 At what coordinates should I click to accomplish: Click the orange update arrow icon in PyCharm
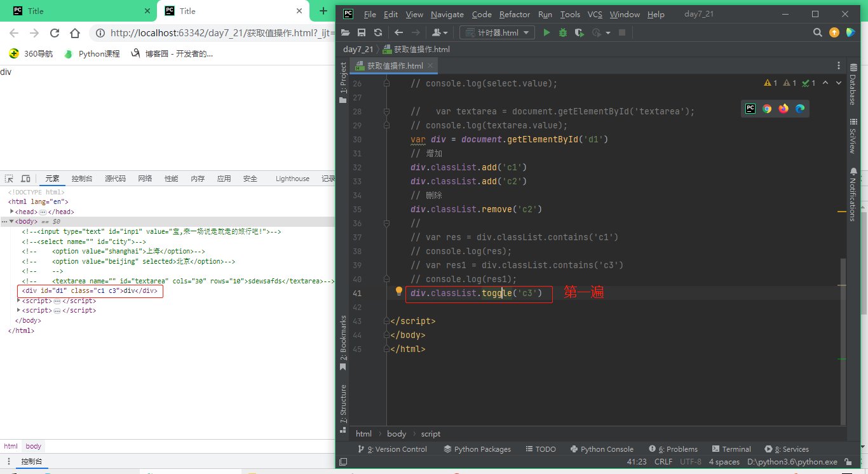tap(834, 32)
